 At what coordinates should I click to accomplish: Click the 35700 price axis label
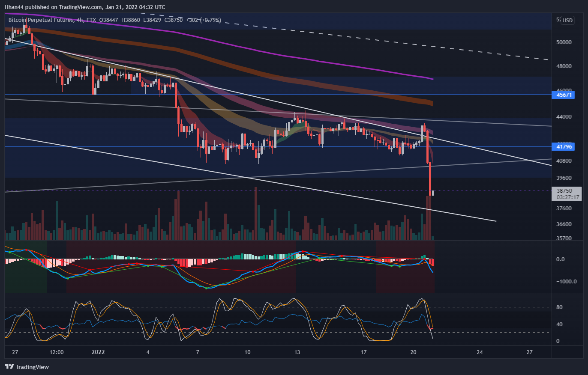point(564,238)
